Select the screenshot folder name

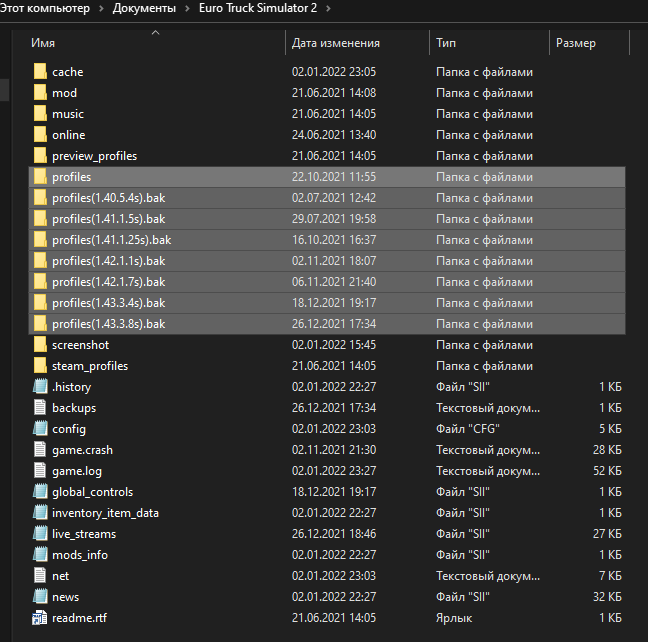click(x=81, y=345)
